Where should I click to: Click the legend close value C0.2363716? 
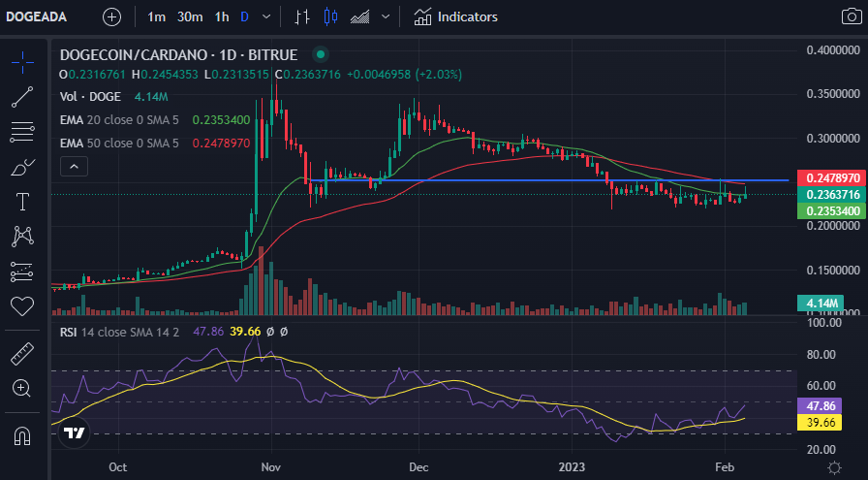308,75
